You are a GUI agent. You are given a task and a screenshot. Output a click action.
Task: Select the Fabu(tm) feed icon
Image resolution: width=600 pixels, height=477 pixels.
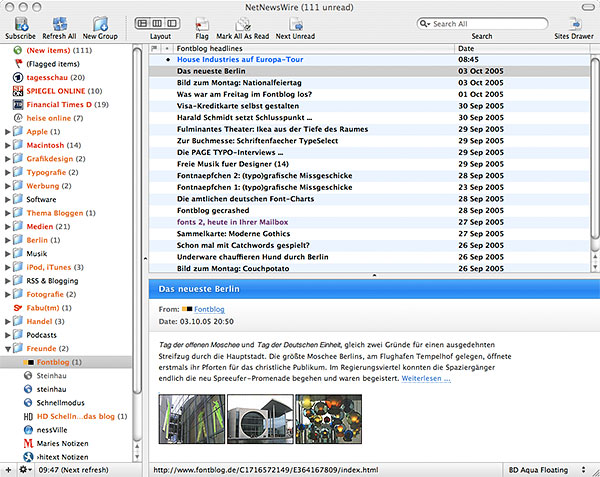pyautogui.click(x=18, y=308)
